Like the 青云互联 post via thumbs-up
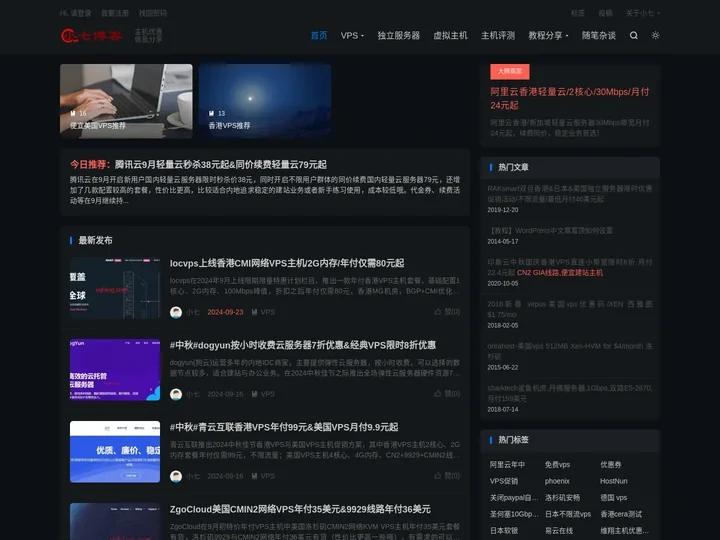The height and width of the screenshot is (540, 720). pyautogui.click(x=438, y=476)
